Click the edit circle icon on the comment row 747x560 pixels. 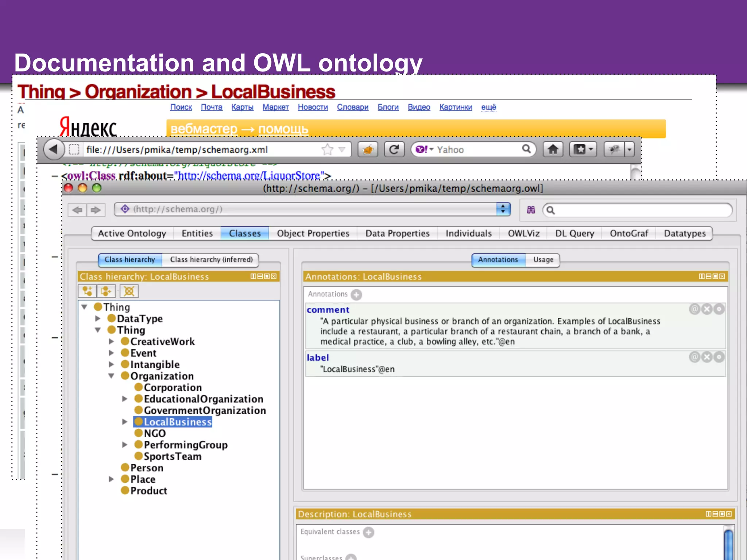[719, 309]
